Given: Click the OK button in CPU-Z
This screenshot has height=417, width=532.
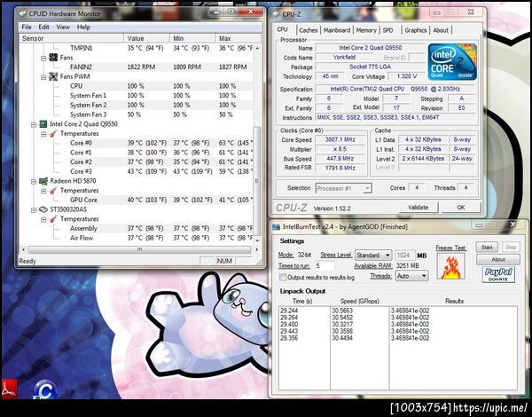Looking at the screenshot, I should click(461, 207).
